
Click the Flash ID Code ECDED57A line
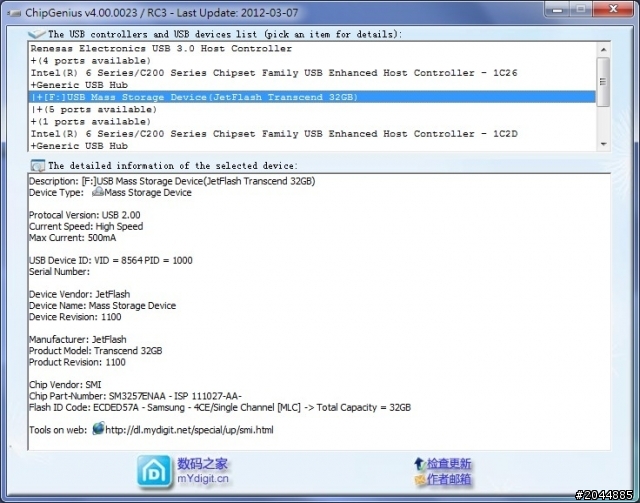(220, 407)
